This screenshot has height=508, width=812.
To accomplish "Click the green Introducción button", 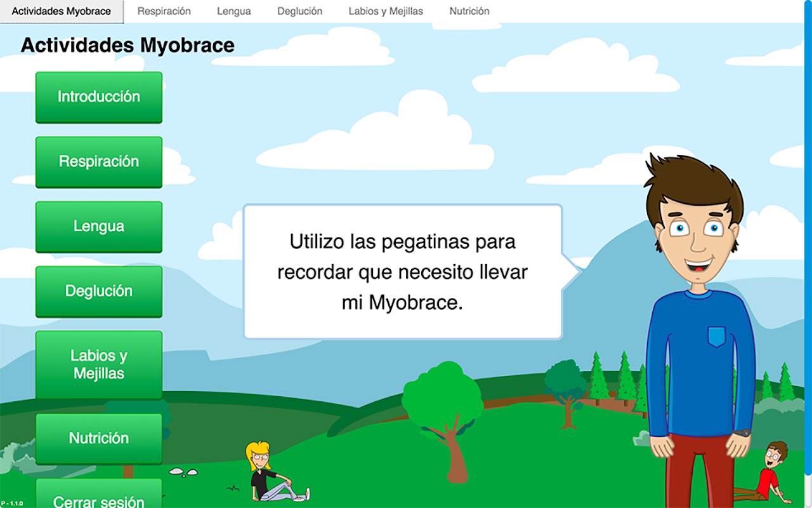I will pos(99,97).
